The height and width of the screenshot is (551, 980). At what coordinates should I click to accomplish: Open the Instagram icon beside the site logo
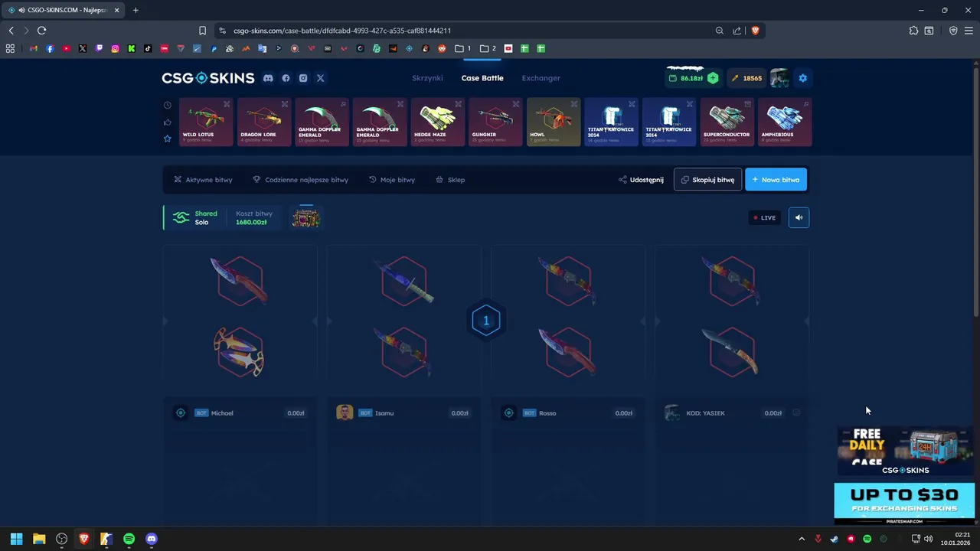303,78
